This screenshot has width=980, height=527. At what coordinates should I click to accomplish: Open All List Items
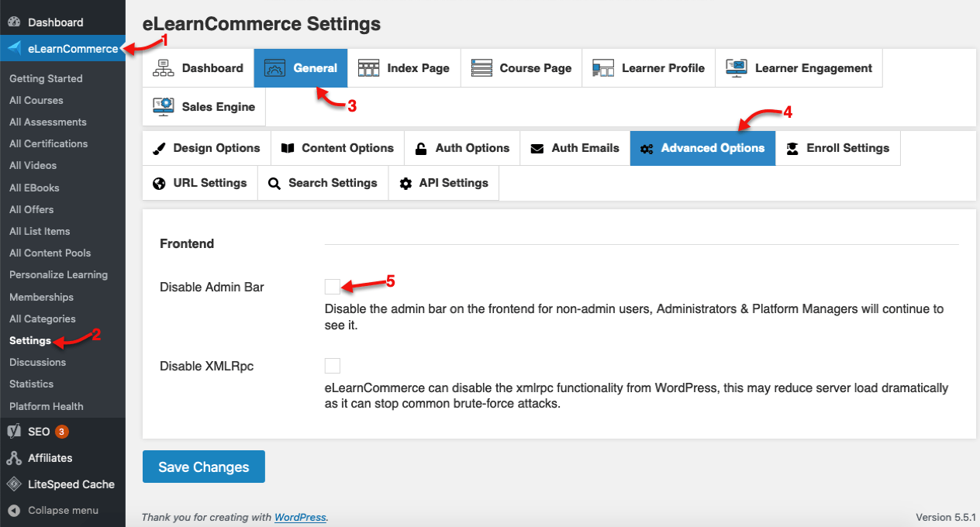(x=40, y=231)
